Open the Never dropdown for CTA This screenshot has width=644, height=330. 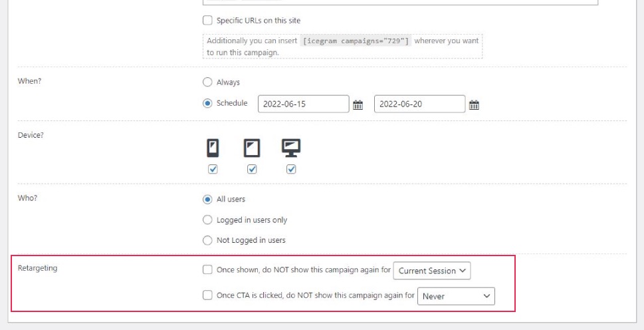coord(456,296)
